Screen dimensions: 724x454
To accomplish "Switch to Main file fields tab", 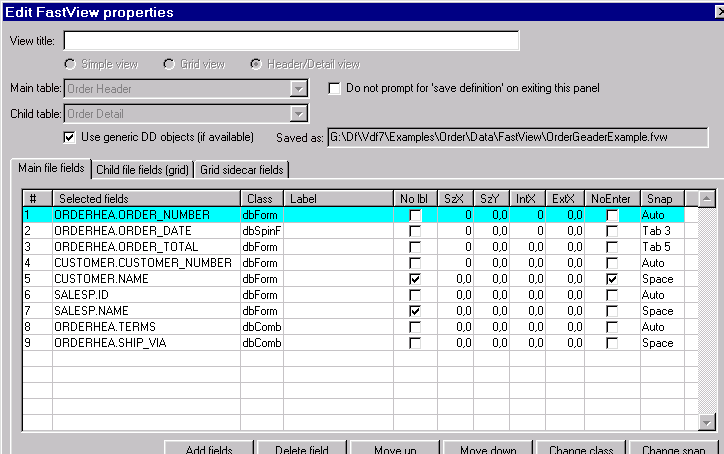I will (x=51, y=168).
